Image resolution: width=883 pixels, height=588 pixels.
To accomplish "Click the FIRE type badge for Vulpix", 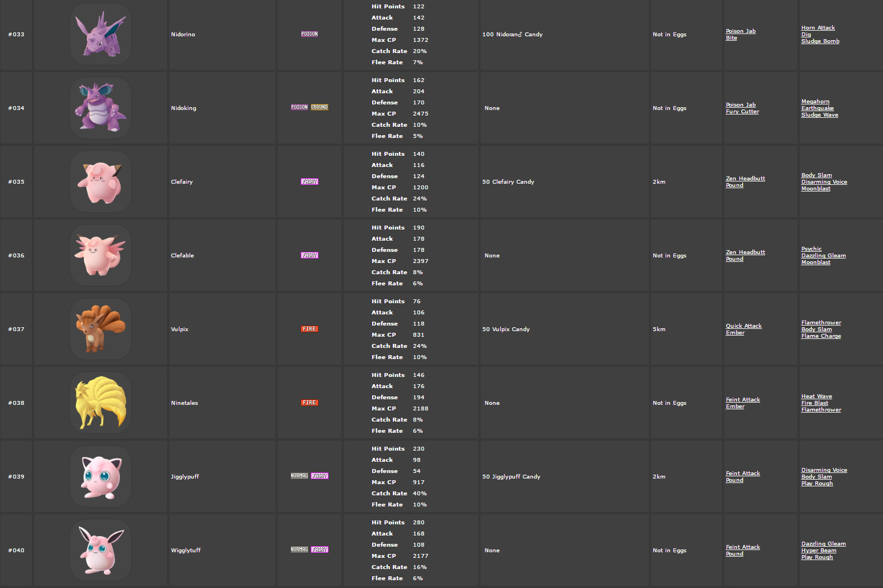I will click(x=309, y=329).
